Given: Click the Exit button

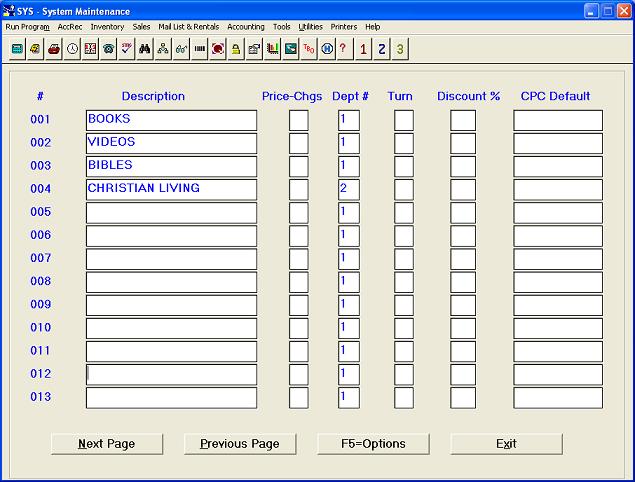Looking at the screenshot, I should tap(506, 444).
